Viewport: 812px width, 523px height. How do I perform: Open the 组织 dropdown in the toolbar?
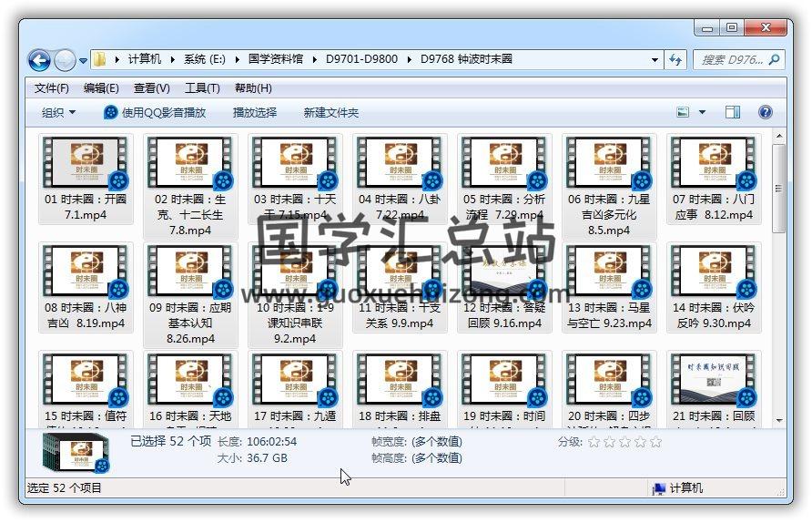(x=58, y=112)
